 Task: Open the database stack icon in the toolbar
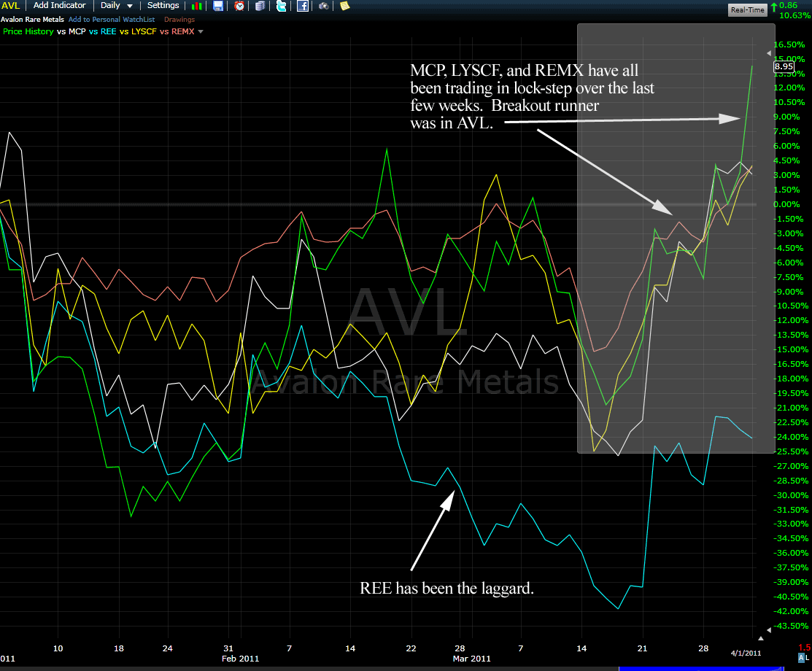(x=260, y=7)
